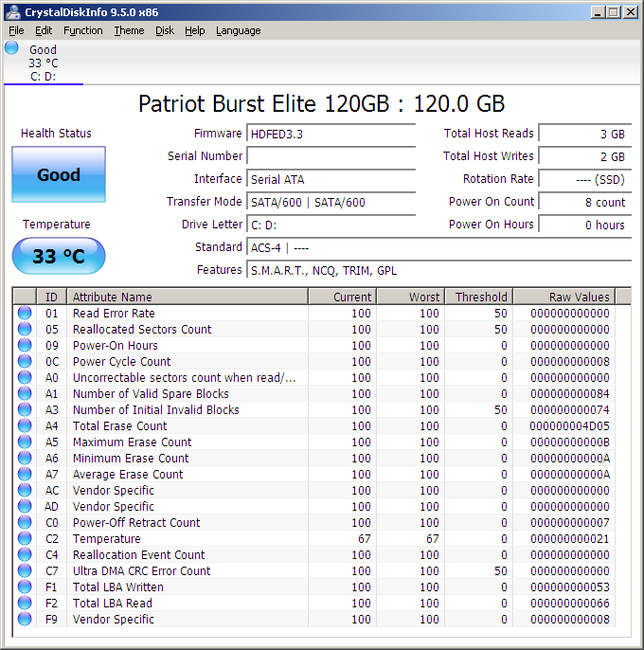Viewport: 644px width, 650px height.
Task: Click the Drive Letter field
Action: [x=331, y=226]
